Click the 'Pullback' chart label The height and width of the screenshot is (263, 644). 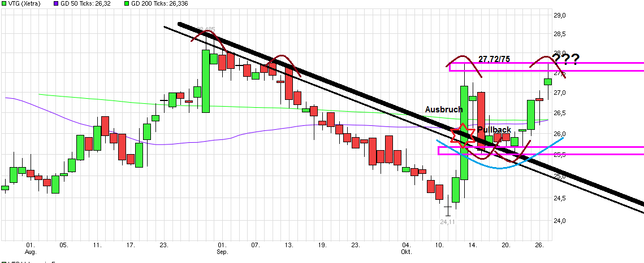coord(494,130)
